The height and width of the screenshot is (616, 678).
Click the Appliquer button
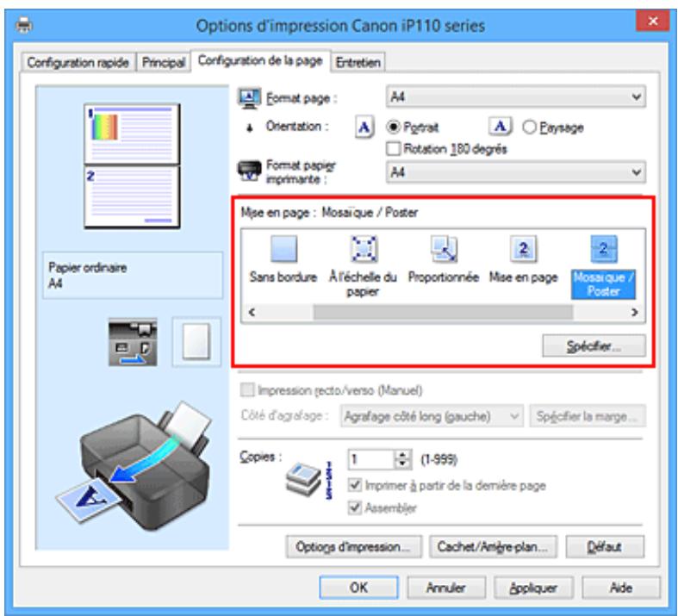click(533, 588)
